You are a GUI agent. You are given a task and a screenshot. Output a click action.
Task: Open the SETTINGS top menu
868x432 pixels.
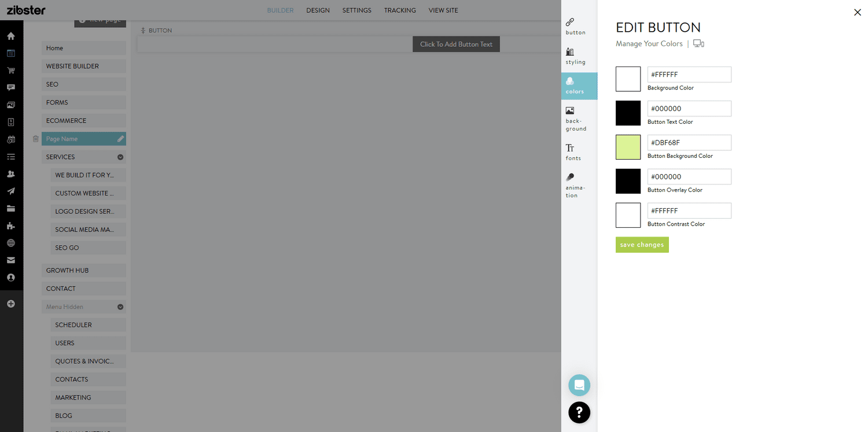pyautogui.click(x=356, y=10)
